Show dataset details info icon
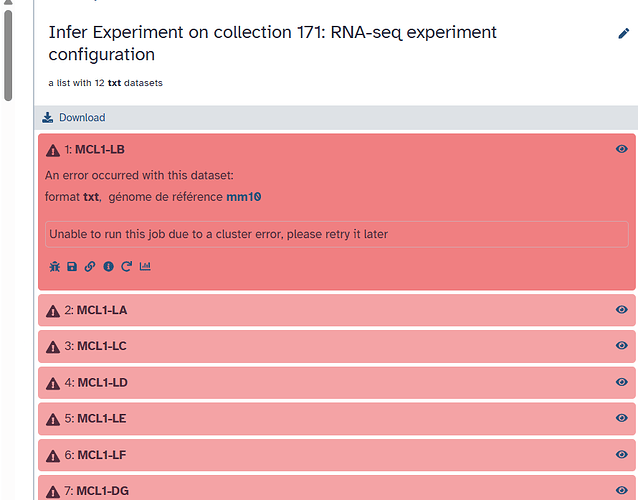This screenshot has height=500, width=638. (108, 266)
